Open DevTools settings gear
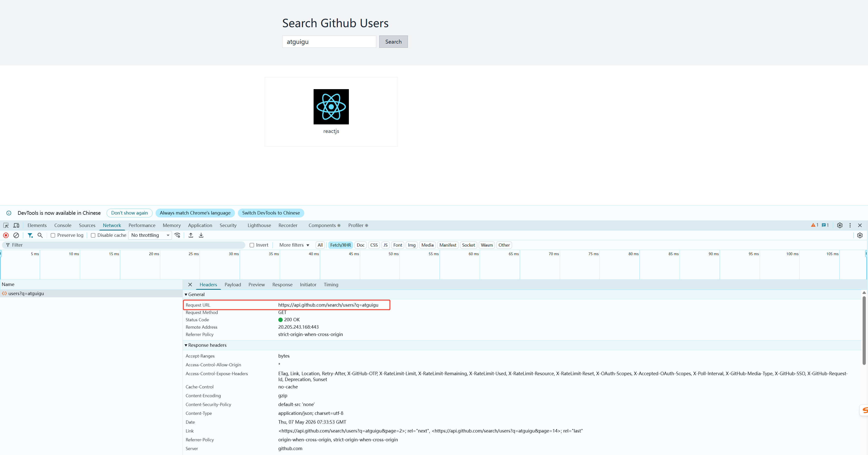This screenshot has height=455, width=868. [x=840, y=225]
